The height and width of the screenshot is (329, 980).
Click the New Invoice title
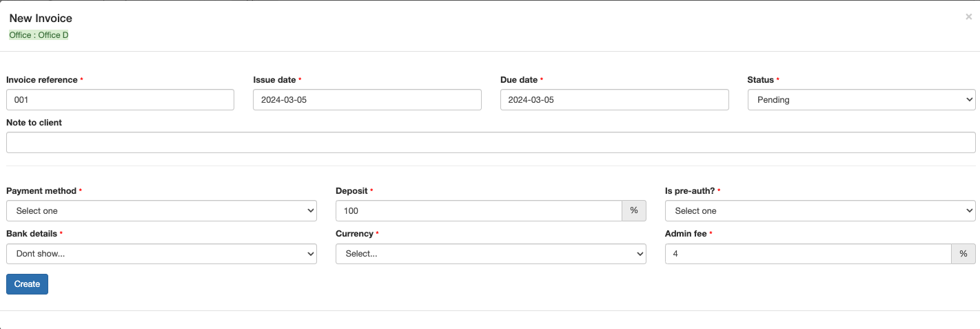(x=41, y=19)
